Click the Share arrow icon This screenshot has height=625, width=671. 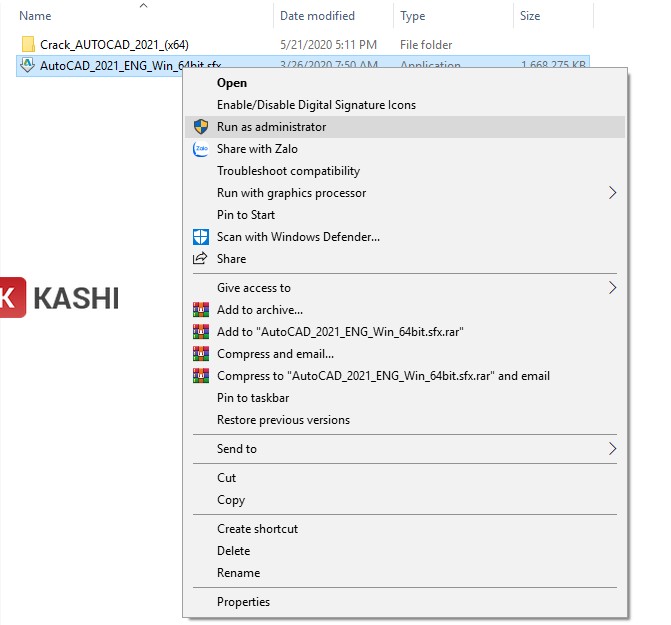point(201,259)
